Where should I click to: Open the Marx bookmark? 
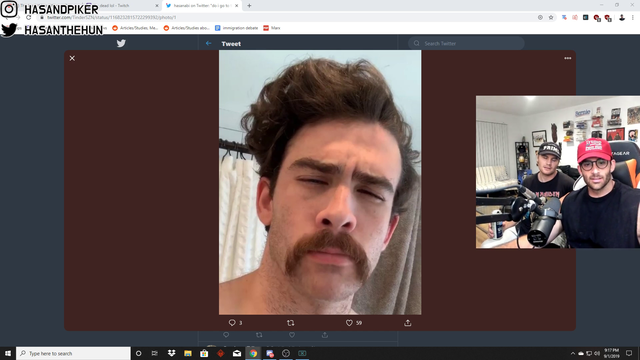point(272,28)
